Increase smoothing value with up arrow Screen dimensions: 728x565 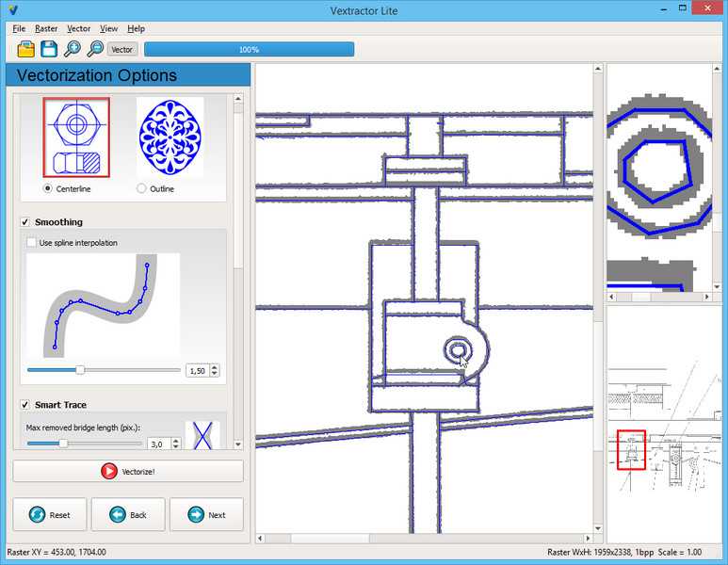(215, 367)
